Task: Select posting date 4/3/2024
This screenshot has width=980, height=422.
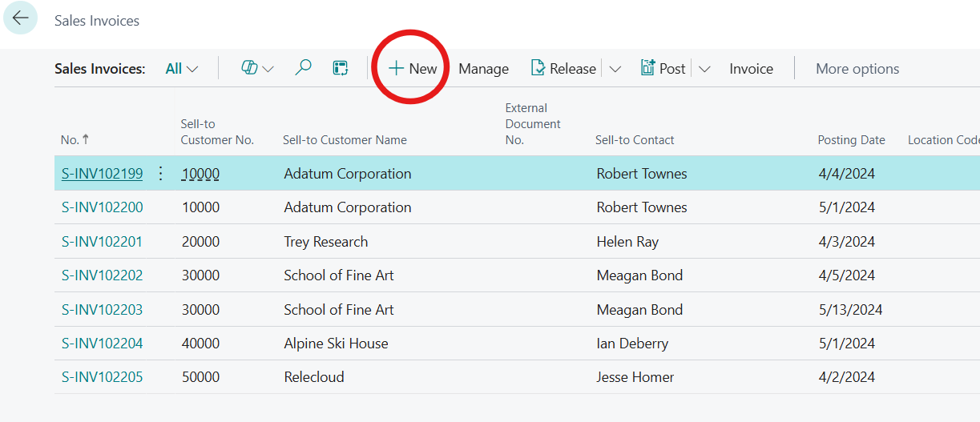Action: (x=846, y=242)
